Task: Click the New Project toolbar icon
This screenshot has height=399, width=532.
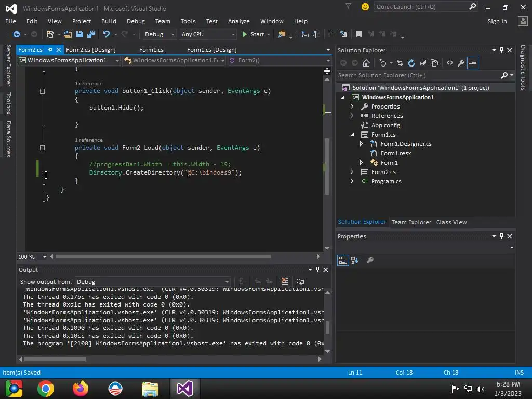Action: pos(50,34)
